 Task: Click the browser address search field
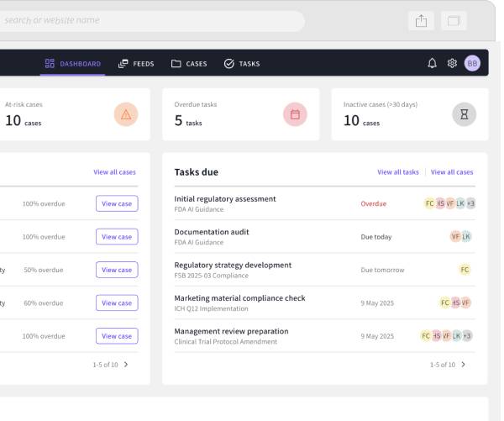click(151, 21)
